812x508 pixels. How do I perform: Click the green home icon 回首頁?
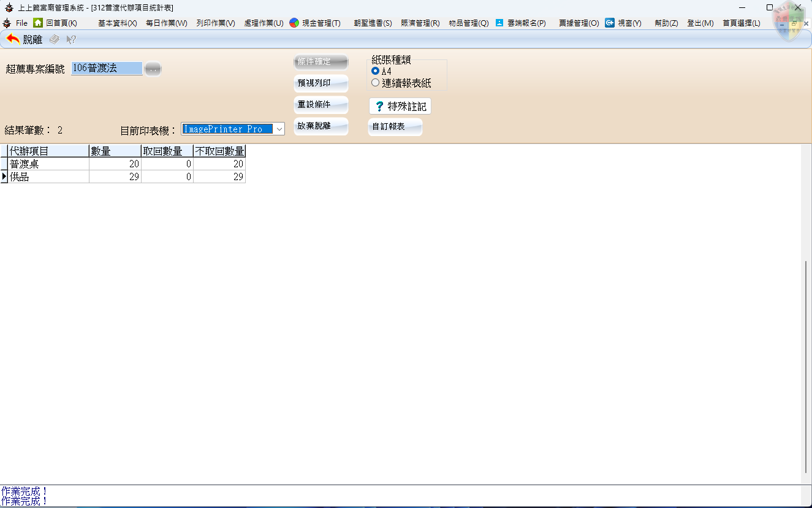click(38, 23)
